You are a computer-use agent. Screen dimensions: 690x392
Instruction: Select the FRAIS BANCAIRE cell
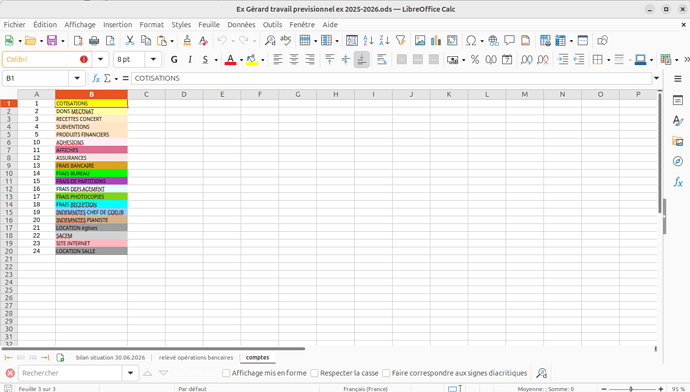coord(92,165)
